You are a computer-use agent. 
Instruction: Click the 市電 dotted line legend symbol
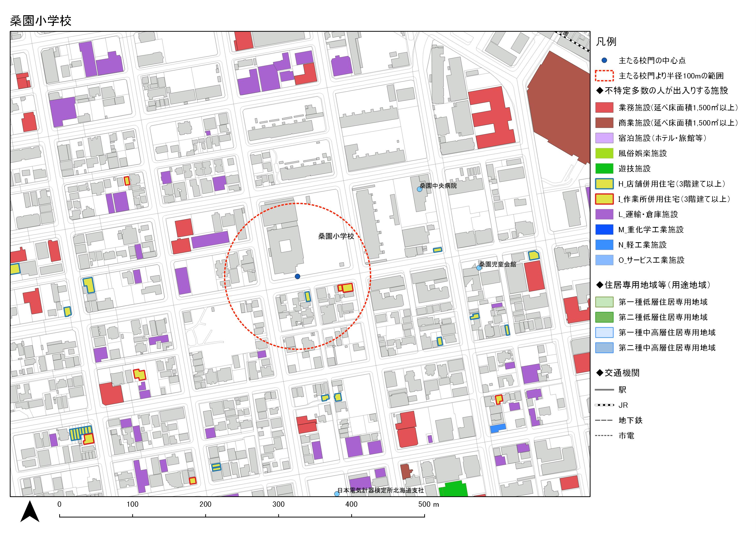[604, 436]
